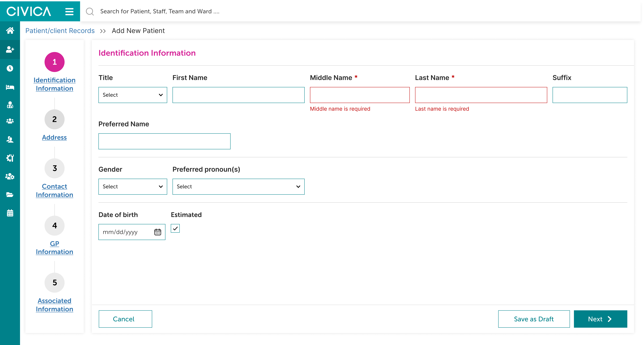Click the search magnifier icon
The width and height of the screenshot is (644, 345).
click(90, 11)
